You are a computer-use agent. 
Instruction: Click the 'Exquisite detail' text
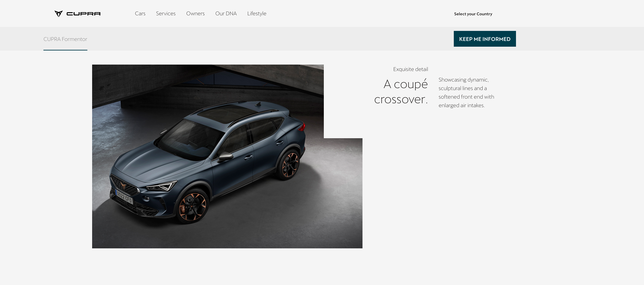[x=411, y=69]
